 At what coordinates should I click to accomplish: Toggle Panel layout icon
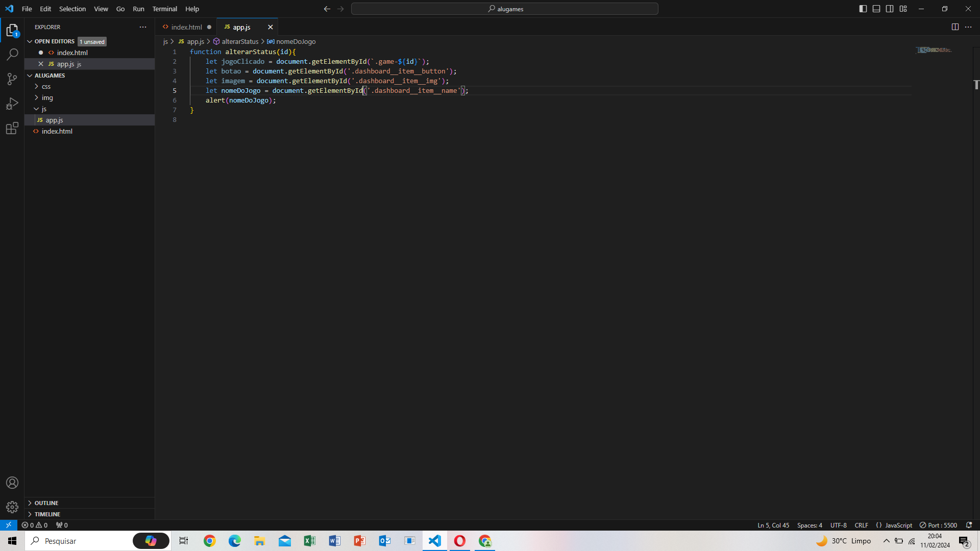pos(876,9)
